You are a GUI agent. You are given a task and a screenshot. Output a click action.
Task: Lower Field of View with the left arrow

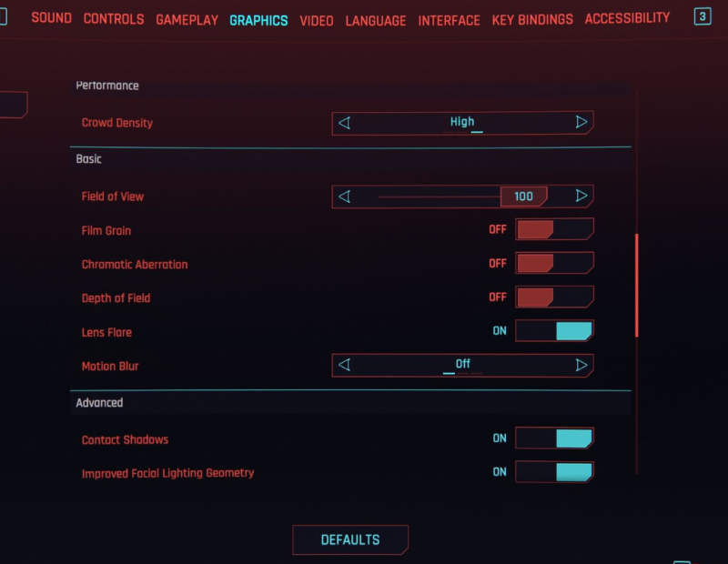point(344,196)
